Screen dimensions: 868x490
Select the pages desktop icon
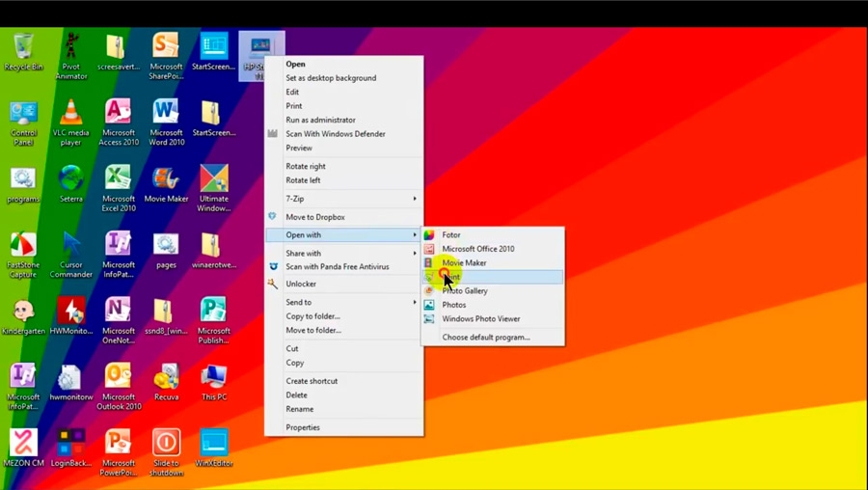tap(166, 251)
